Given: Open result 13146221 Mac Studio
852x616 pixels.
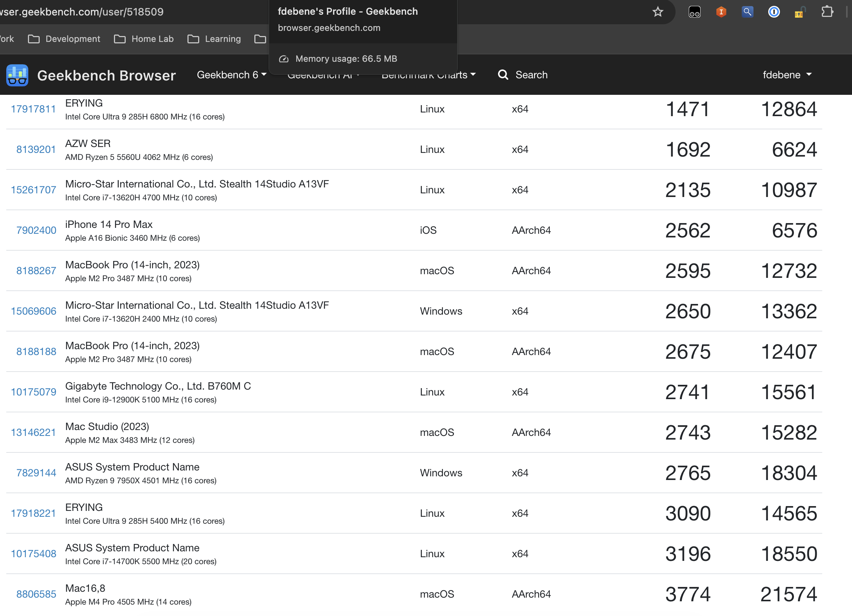Looking at the screenshot, I should (33, 433).
